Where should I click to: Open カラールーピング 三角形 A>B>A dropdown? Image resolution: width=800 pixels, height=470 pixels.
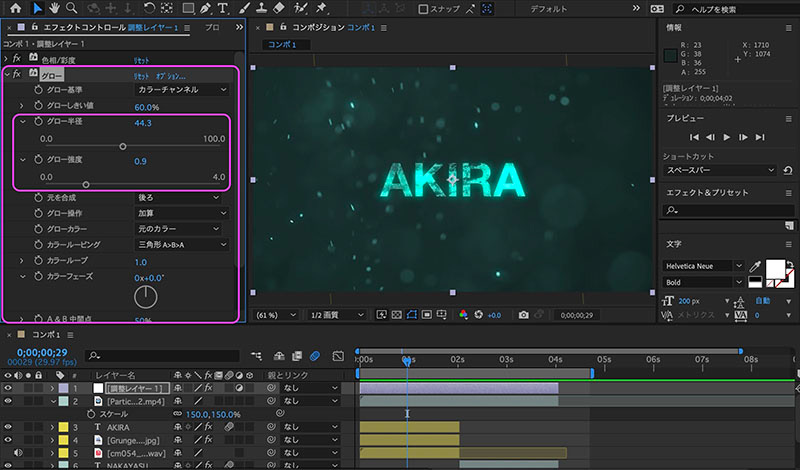182,244
